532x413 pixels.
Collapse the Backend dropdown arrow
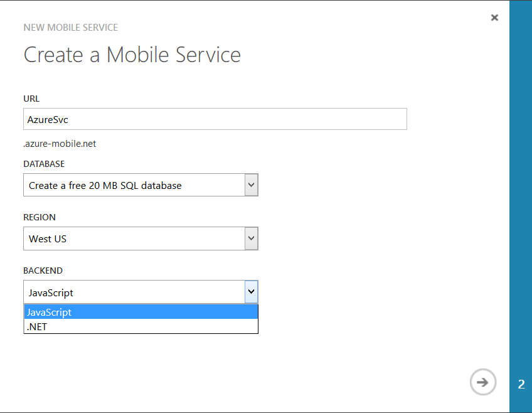coord(251,292)
